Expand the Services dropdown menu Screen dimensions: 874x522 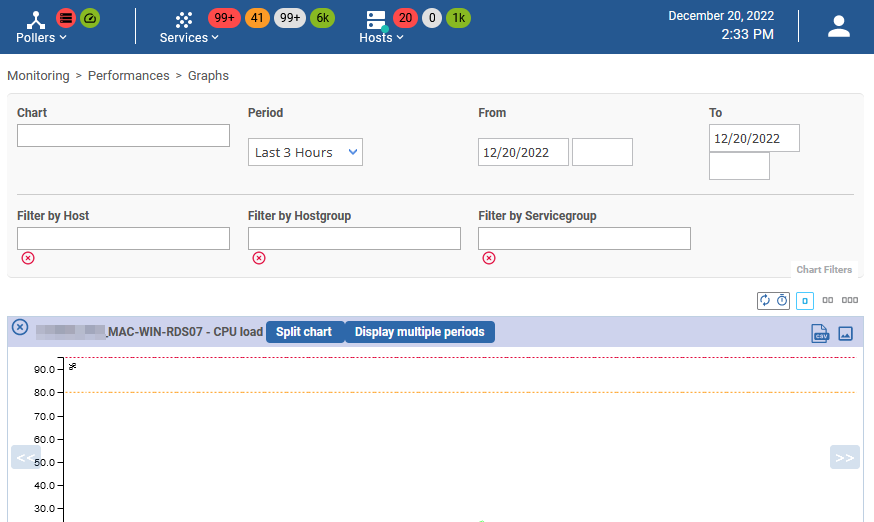(x=189, y=37)
